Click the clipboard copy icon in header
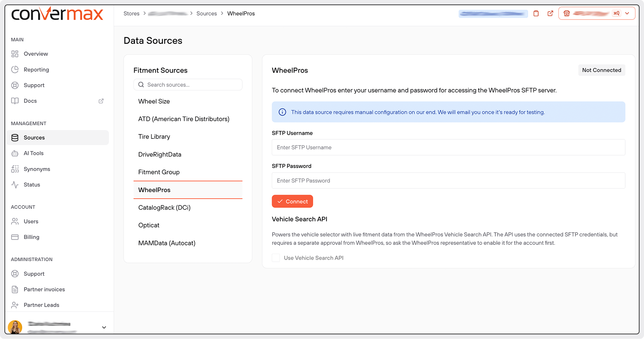 tap(536, 13)
